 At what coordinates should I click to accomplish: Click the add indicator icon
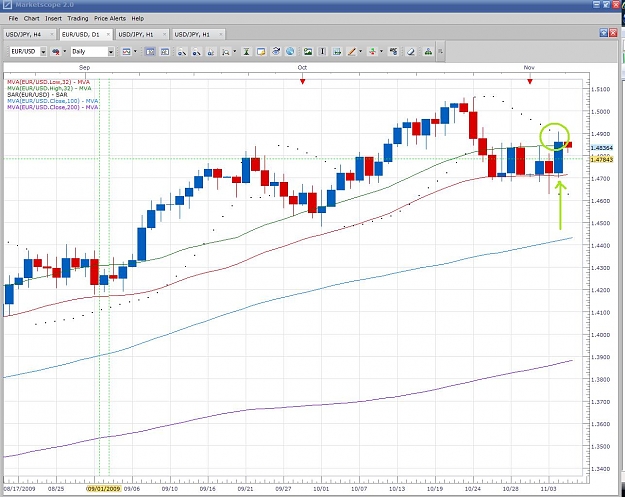pos(372,51)
